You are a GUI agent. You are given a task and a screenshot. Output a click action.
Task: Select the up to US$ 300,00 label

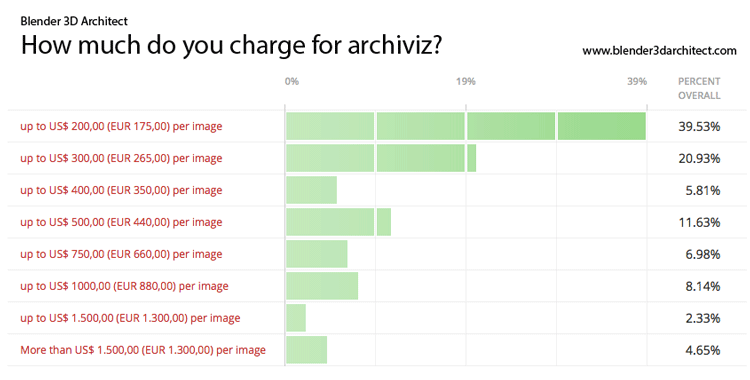coord(121,158)
